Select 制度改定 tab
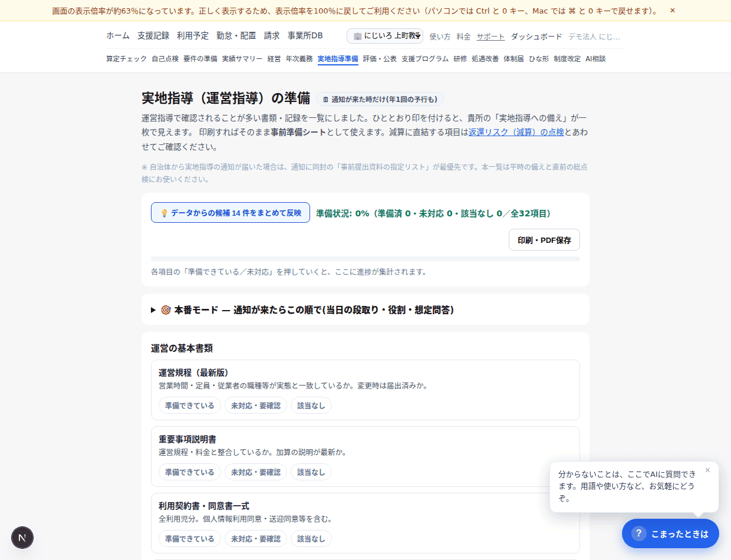 coord(567,59)
